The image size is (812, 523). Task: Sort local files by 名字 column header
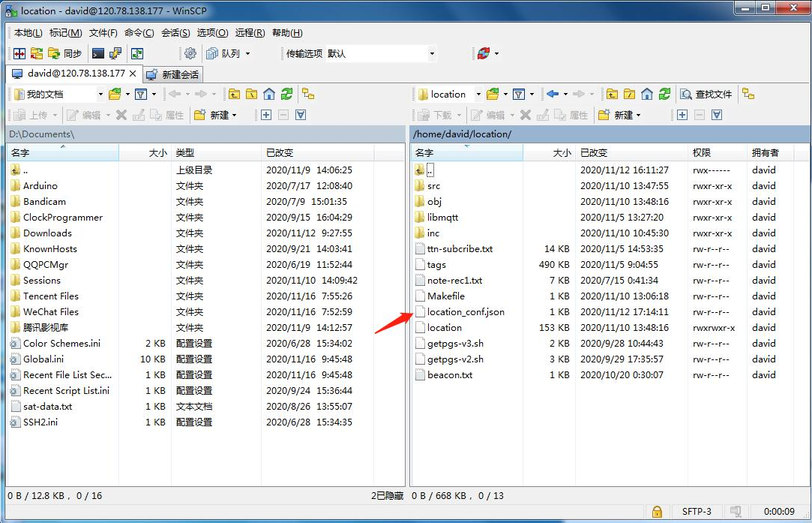click(x=63, y=153)
